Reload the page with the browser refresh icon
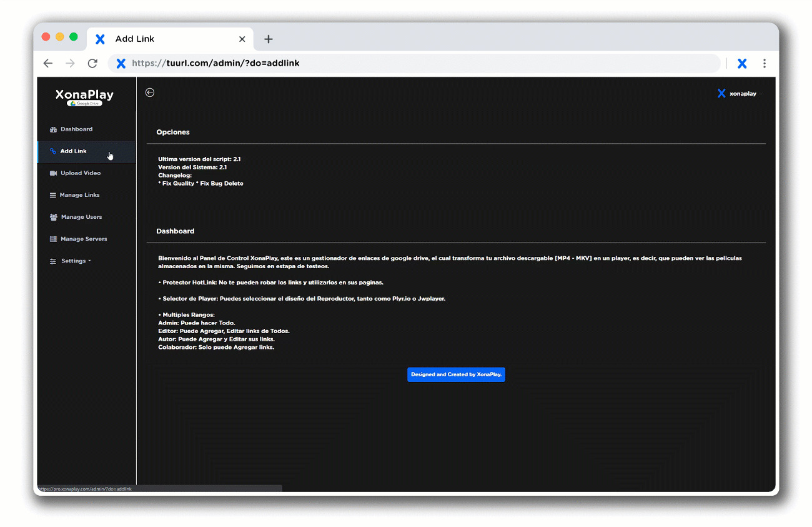The image size is (812, 527). click(x=92, y=63)
